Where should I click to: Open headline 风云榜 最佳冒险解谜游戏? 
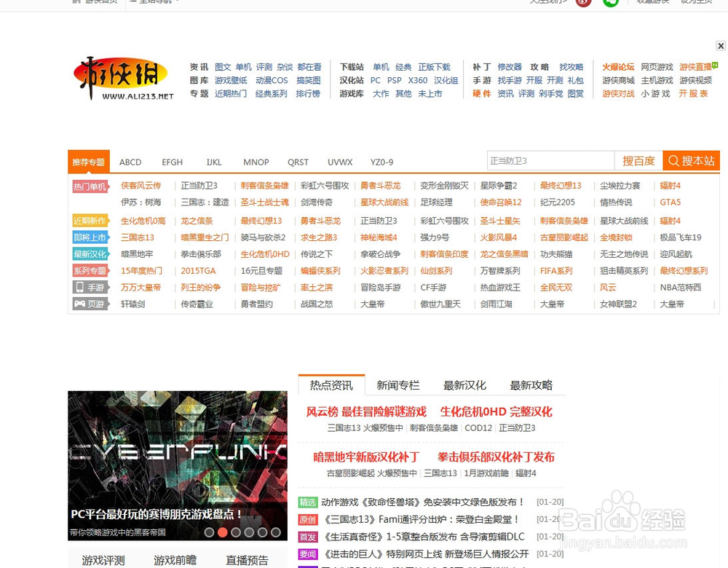coord(366,411)
